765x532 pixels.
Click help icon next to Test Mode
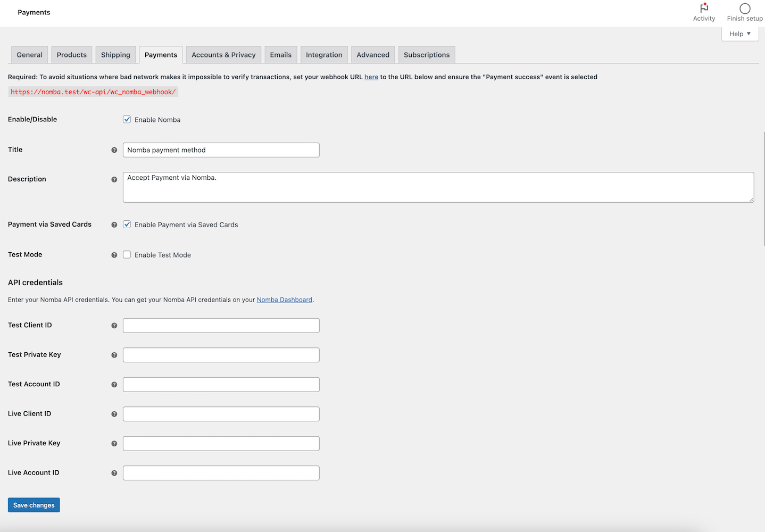pyautogui.click(x=114, y=255)
